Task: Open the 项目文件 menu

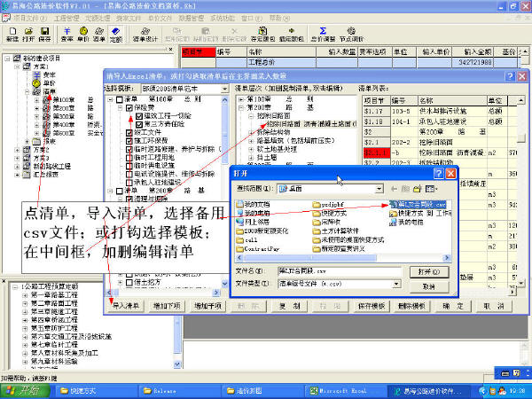Action: pos(29,18)
